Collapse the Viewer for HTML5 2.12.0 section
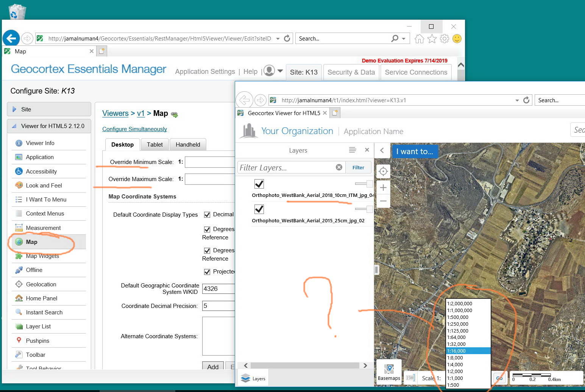 (x=49, y=126)
